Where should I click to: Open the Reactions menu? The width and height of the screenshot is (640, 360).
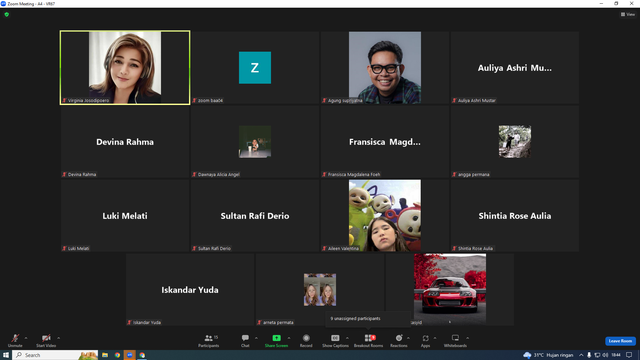click(399, 340)
